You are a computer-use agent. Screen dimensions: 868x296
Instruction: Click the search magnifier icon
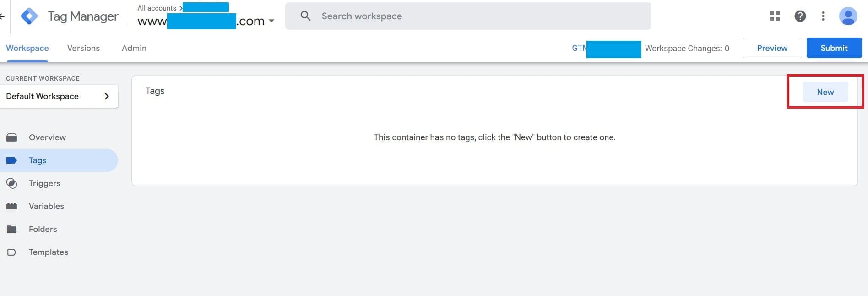pos(305,16)
